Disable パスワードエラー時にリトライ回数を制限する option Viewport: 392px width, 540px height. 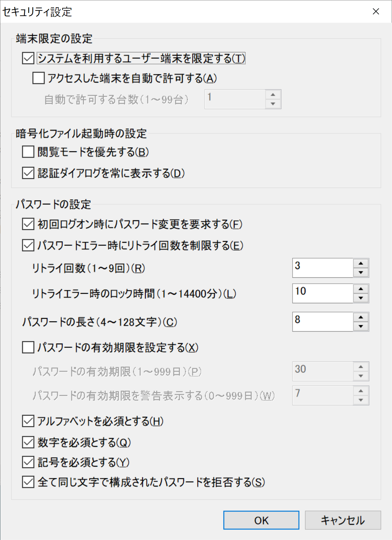(28, 245)
